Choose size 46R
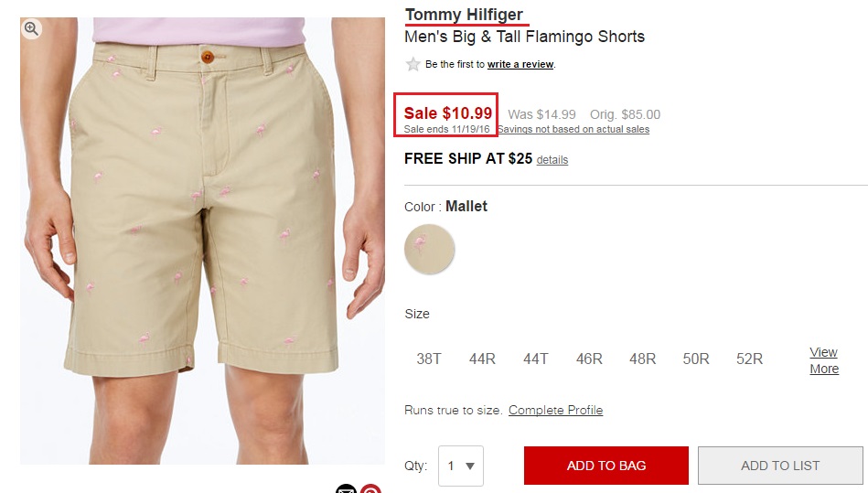Screen dimensions: 868x493 pos(589,359)
